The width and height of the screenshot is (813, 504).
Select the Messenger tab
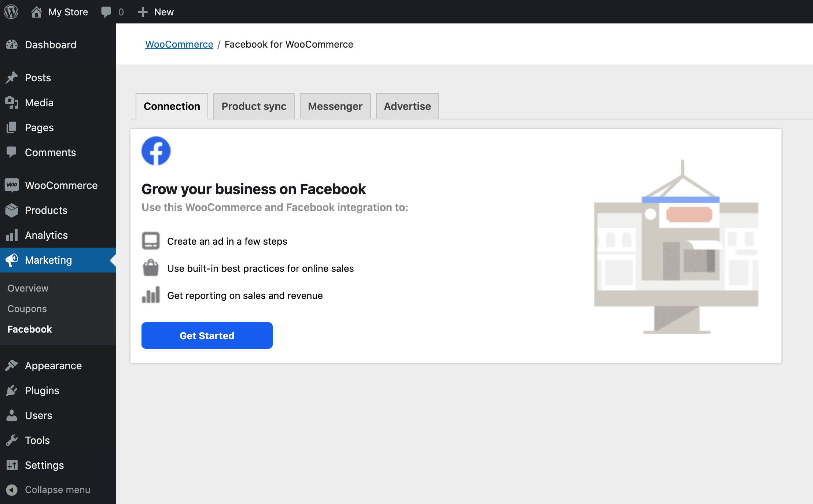335,106
